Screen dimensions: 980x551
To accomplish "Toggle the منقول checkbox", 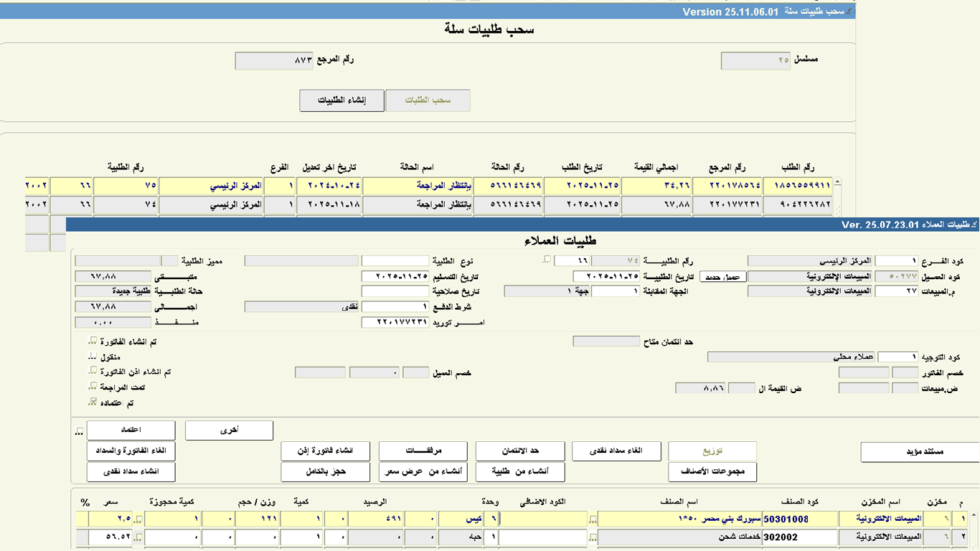I will point(92,357).
